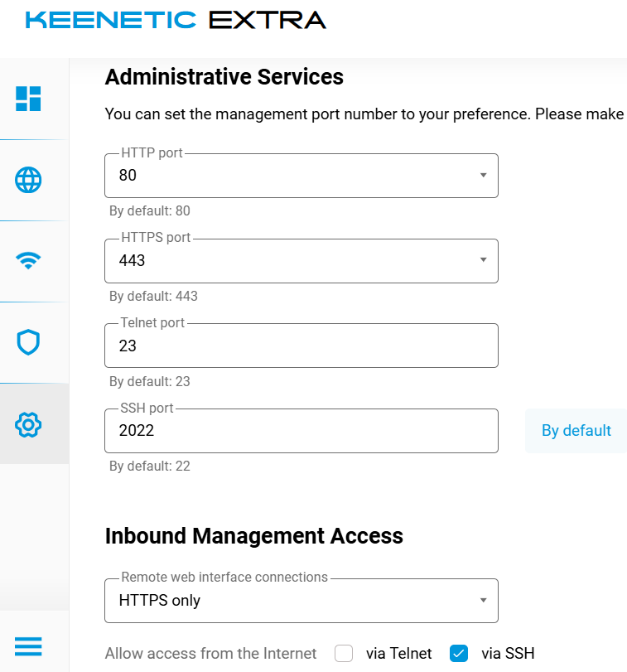Go to the Wi-Fi network section

(x=28, y=261)
